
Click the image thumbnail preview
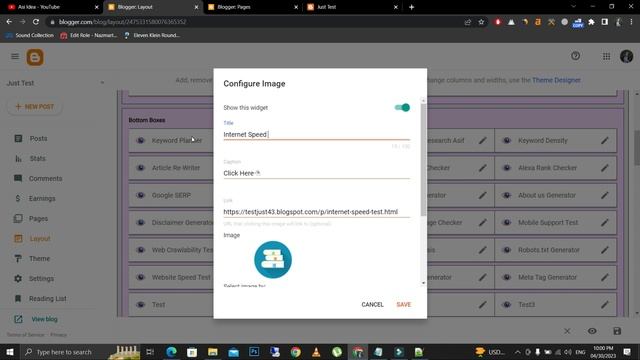(273, 260)
